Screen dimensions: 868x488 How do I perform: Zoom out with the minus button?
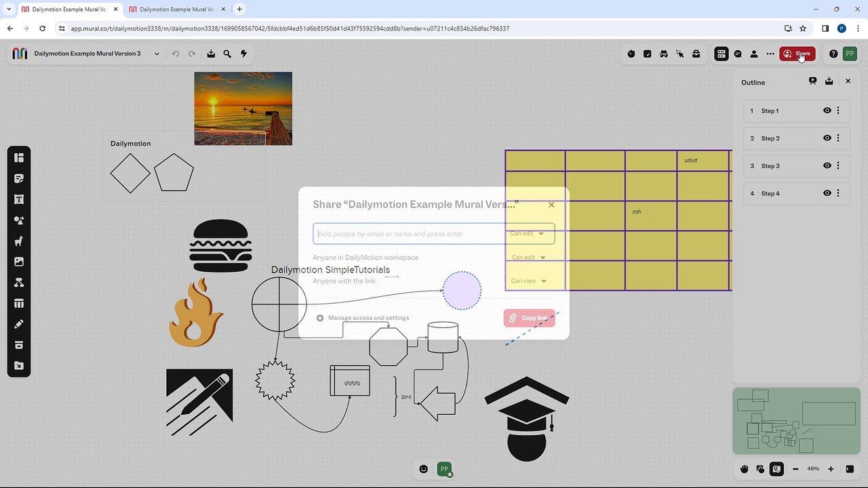(x=795, y=469)
